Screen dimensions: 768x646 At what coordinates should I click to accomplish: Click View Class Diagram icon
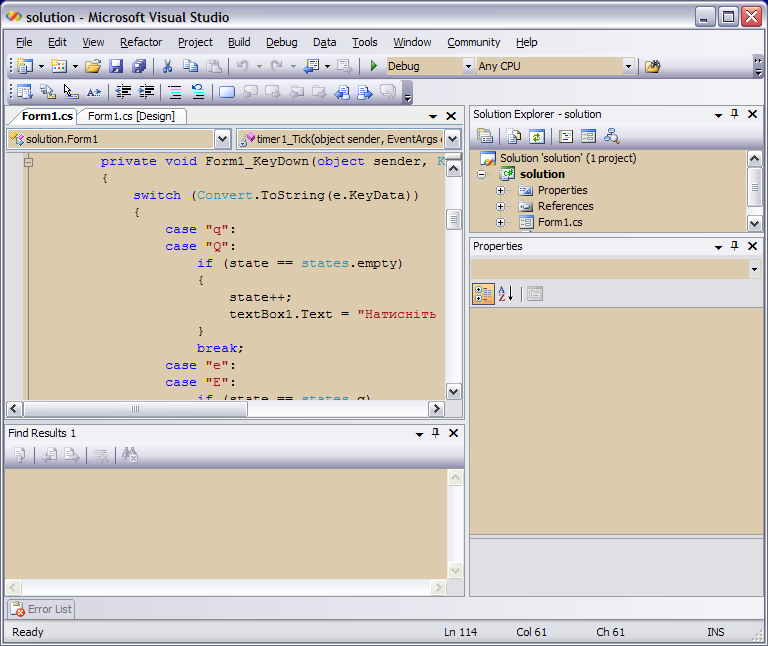tap(612, 136)
